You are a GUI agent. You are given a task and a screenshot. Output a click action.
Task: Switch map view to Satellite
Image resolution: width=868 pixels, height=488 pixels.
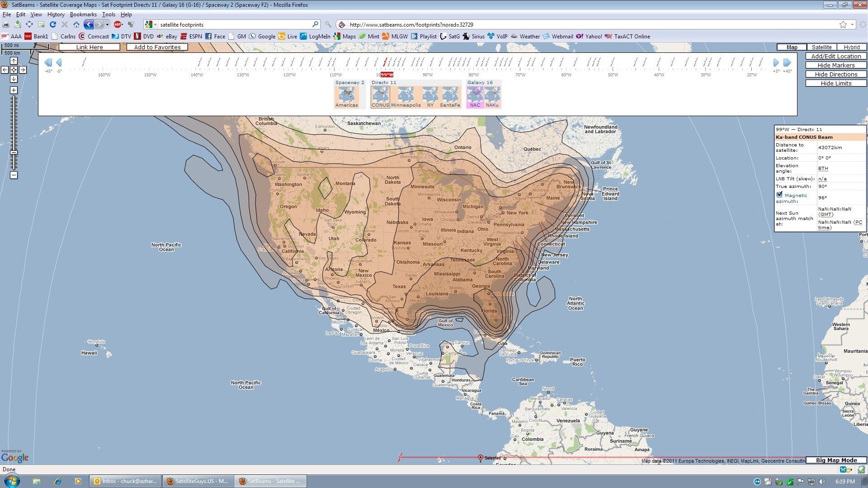821,47
